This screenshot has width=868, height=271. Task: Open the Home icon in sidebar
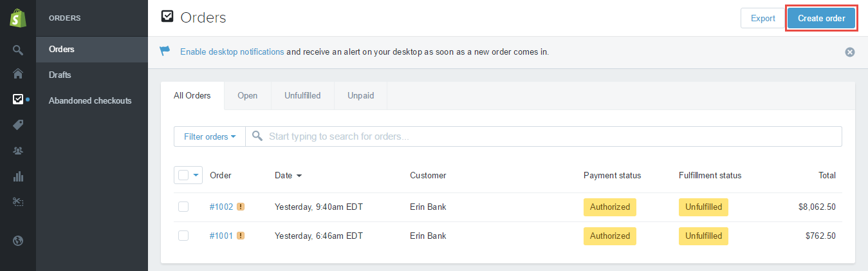coord(18,73)
